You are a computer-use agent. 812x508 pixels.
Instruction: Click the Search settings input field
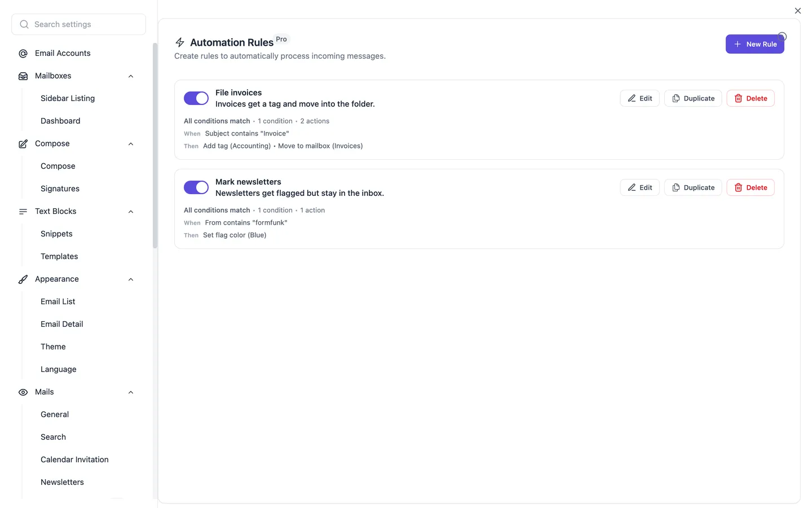coord(78,24)
